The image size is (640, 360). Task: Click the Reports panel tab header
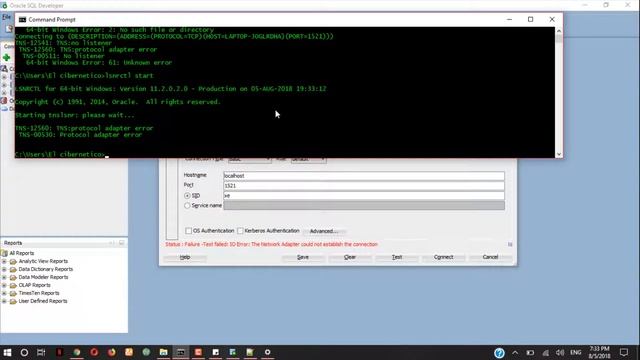[13, 243]
